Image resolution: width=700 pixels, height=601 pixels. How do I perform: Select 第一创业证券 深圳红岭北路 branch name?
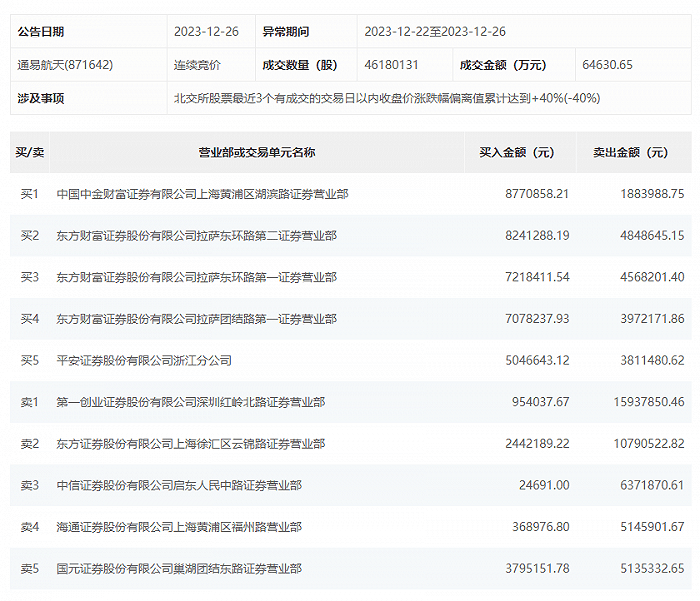pyautogui.click(x=191, y=402)
